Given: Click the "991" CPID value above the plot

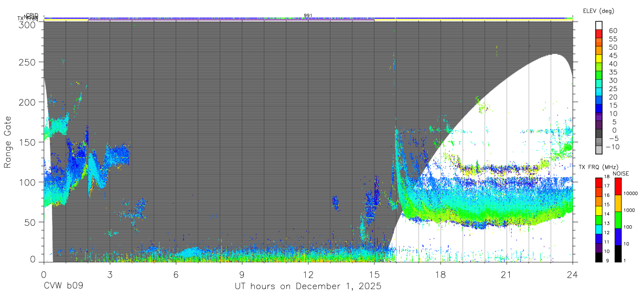Looking at the screenshot, I should [x=308, y=16].
